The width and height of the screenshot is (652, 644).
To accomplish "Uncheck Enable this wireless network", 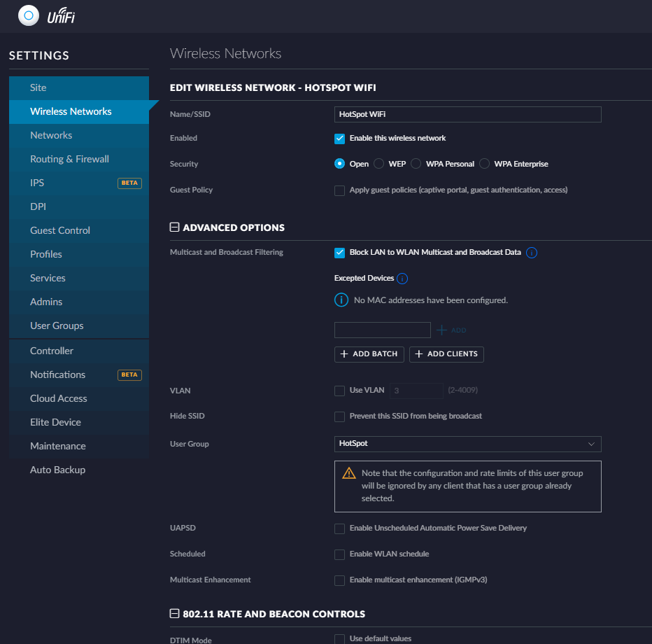I will [x=339, y=139].
